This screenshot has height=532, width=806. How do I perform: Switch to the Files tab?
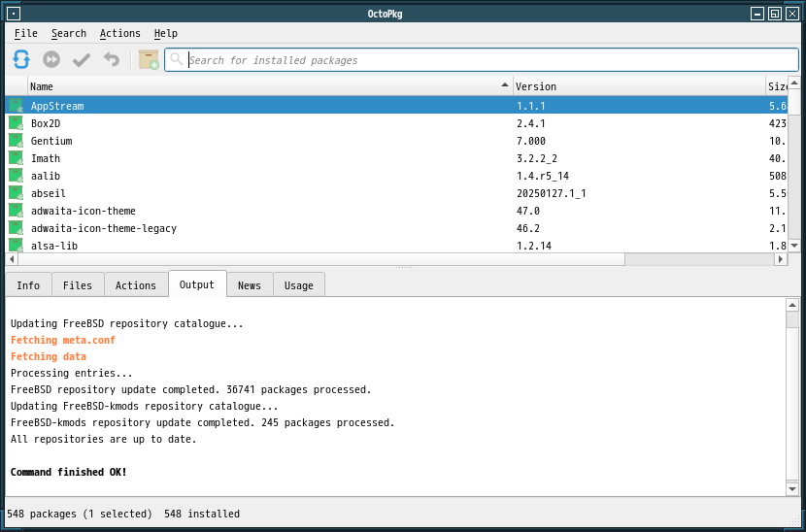[78, 285]
